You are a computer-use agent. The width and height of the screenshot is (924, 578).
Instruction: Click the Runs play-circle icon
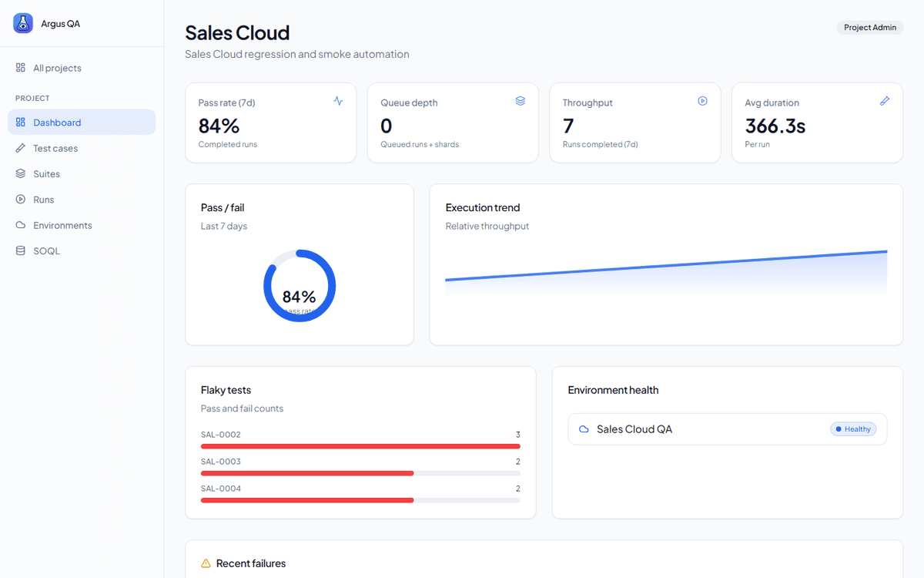click(x=21, y=200)
